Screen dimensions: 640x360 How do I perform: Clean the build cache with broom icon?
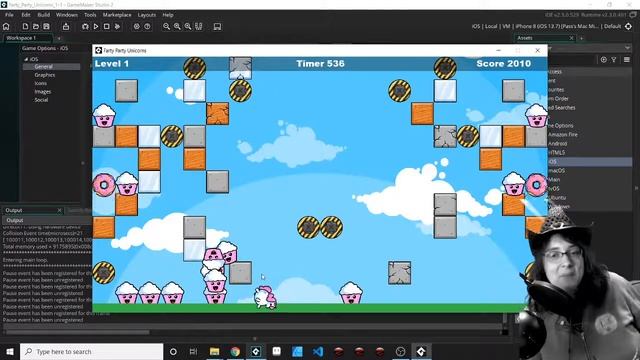pyautogui.click(x=117, y=27)
